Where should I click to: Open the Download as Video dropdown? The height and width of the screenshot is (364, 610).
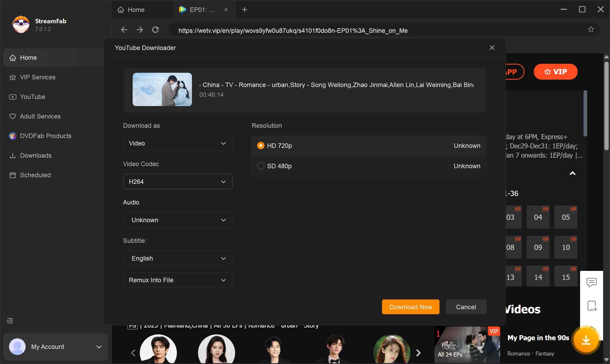(x=178, y=143)
